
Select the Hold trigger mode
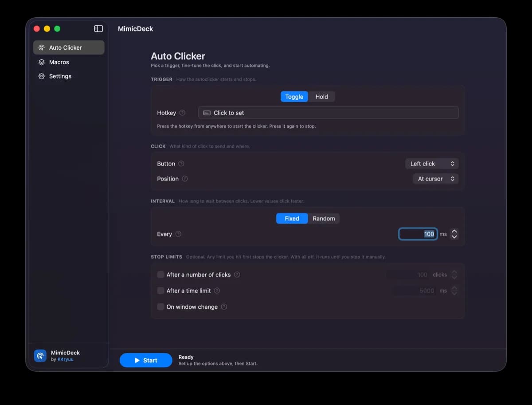coord(321,97)
